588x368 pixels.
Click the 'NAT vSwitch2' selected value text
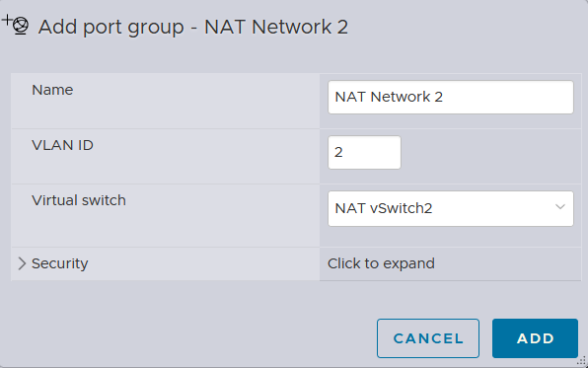384,208
